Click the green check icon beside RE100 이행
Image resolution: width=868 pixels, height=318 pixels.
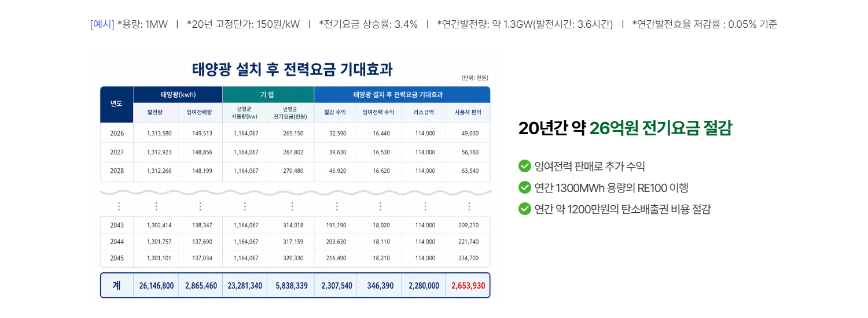(525, 188)
